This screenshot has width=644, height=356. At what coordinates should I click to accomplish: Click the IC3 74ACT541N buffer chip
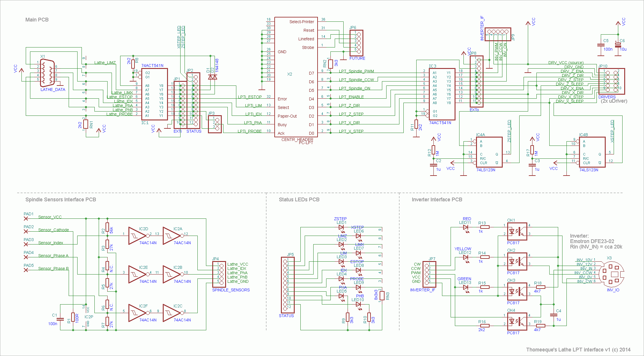click(x=442, y=94)
